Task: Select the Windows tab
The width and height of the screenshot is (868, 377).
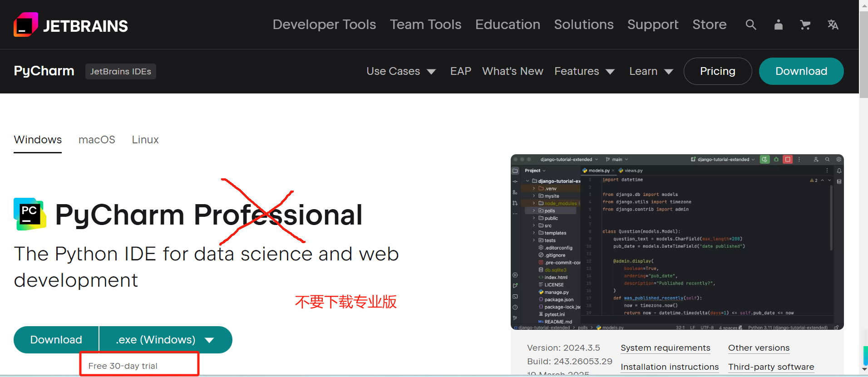Action: 38,140
